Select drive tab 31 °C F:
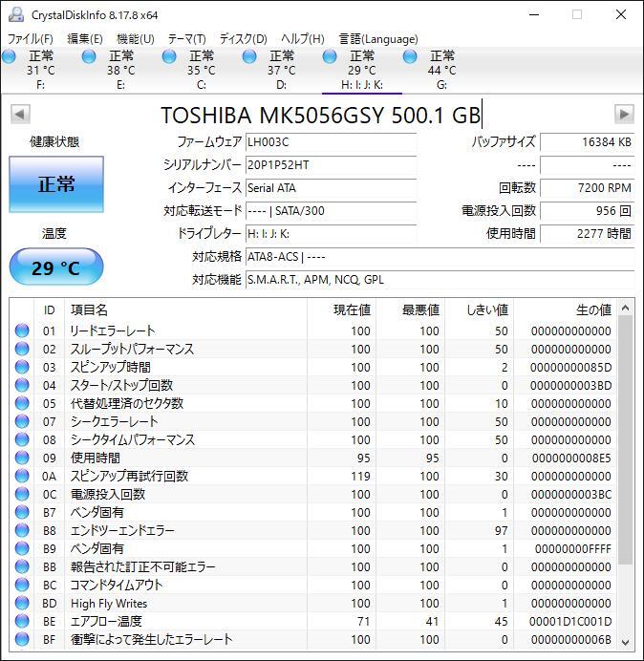The height and width of the screenshot is (661, 644). click(41, 71)
